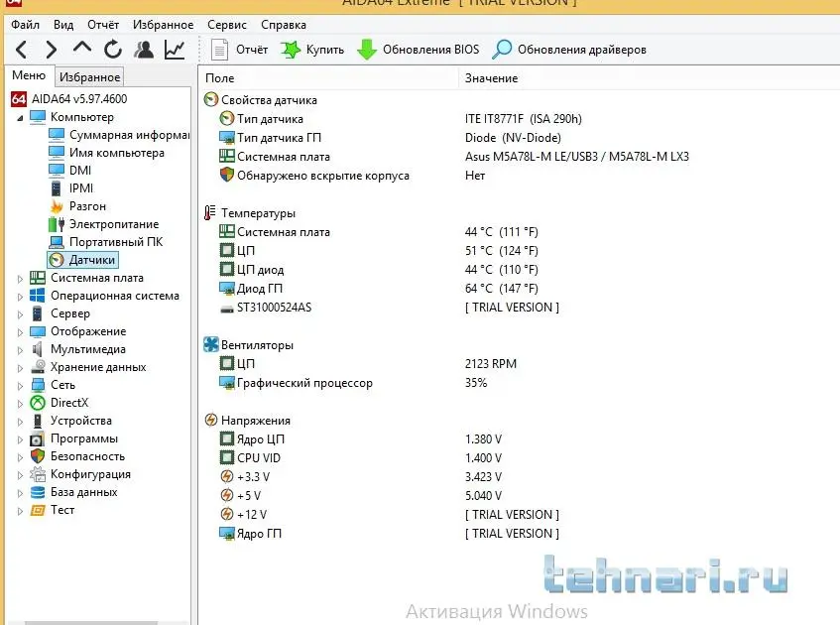This screenshot has width=840, height=625.
Task: Open Обновления BIOS
Action: click(418, 50)
